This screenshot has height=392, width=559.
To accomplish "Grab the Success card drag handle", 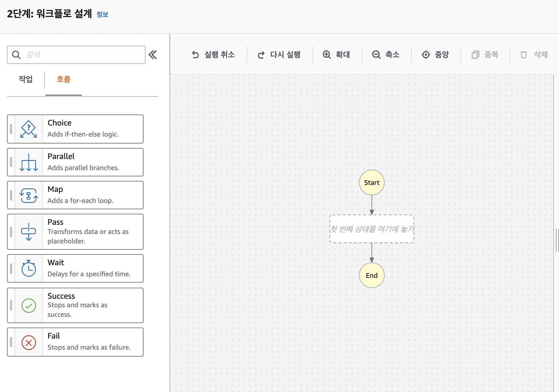I will (x=11, y=305).
